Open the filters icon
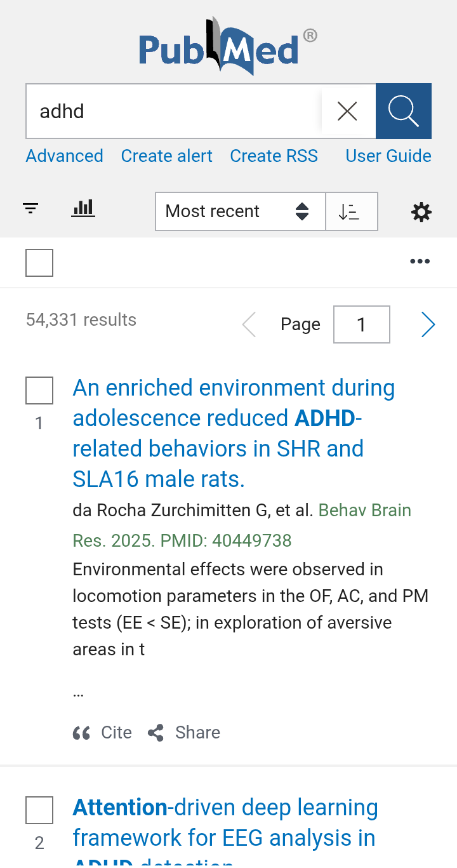 click(x=30, y=208)
